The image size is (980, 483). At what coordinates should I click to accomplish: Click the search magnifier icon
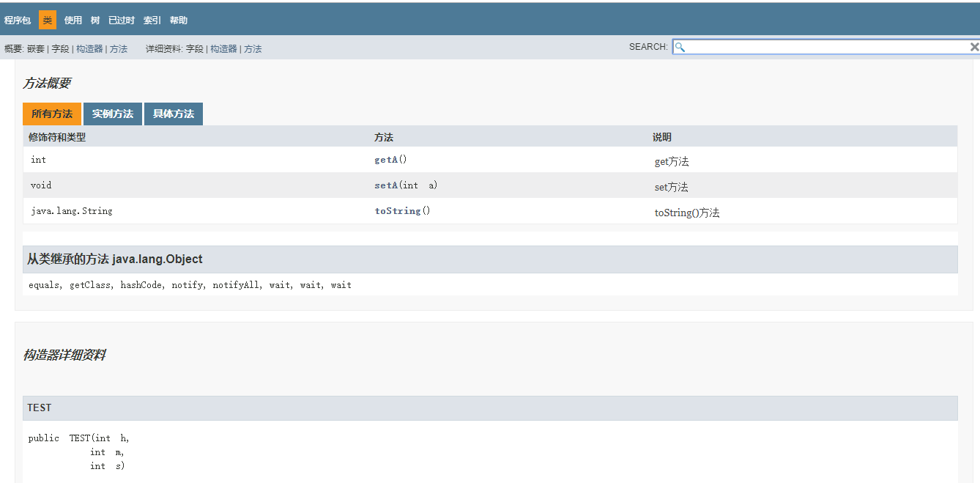point(680,47)
